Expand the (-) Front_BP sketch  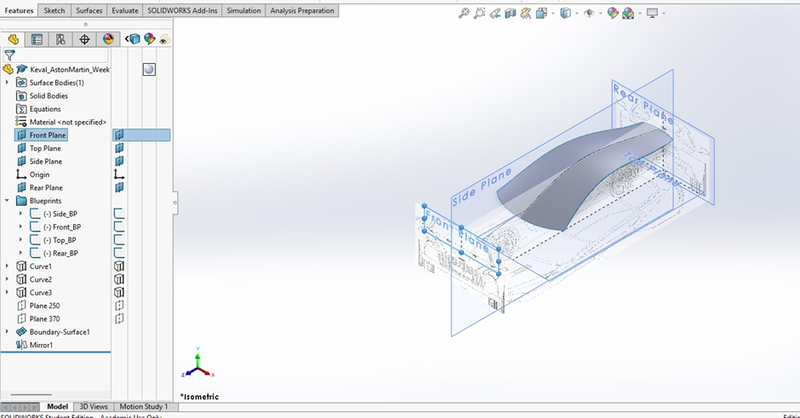pyautogui.click(x=20, y=227)
